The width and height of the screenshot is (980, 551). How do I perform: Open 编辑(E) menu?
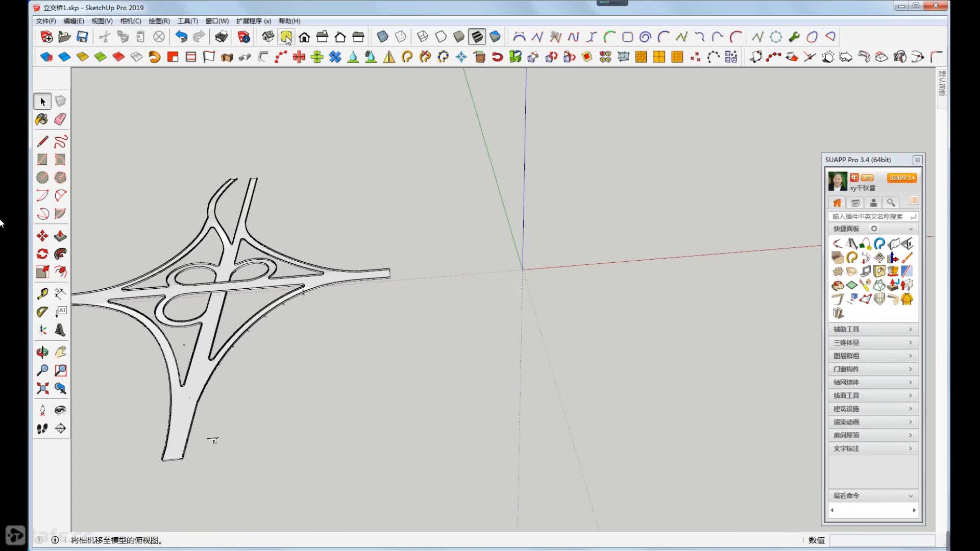(73, 21)
